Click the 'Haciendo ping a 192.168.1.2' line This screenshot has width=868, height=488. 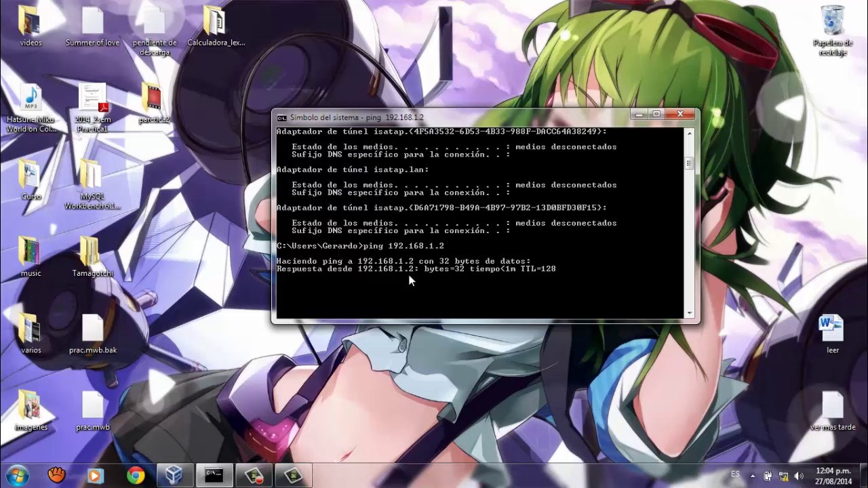(x=403, y=261)
